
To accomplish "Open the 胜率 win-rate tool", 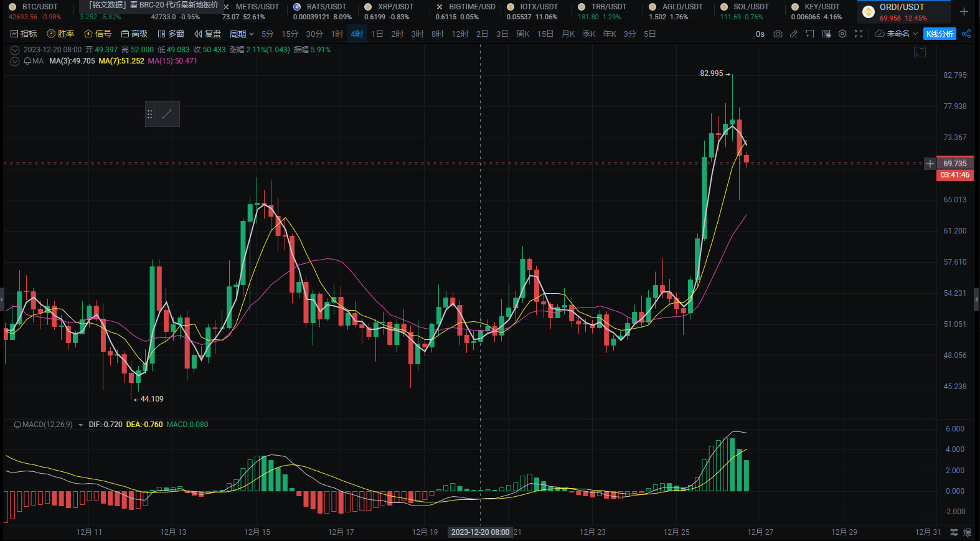I will point(60,34).
